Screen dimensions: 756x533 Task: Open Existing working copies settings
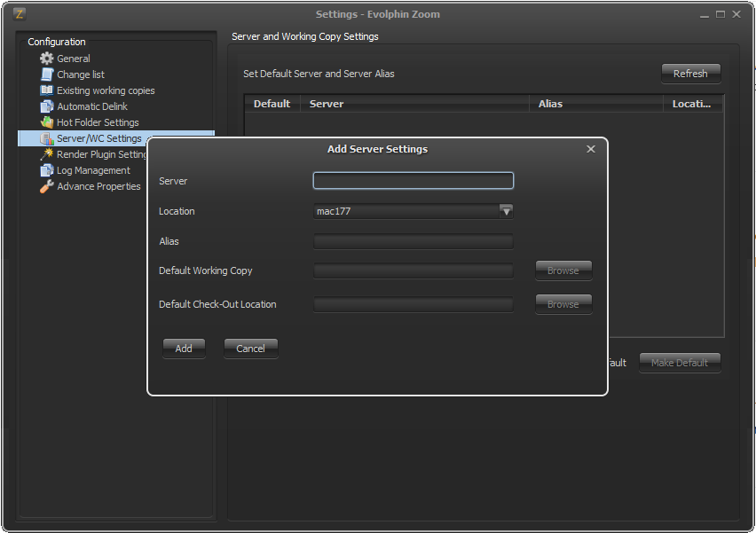(x=106, y=90)
